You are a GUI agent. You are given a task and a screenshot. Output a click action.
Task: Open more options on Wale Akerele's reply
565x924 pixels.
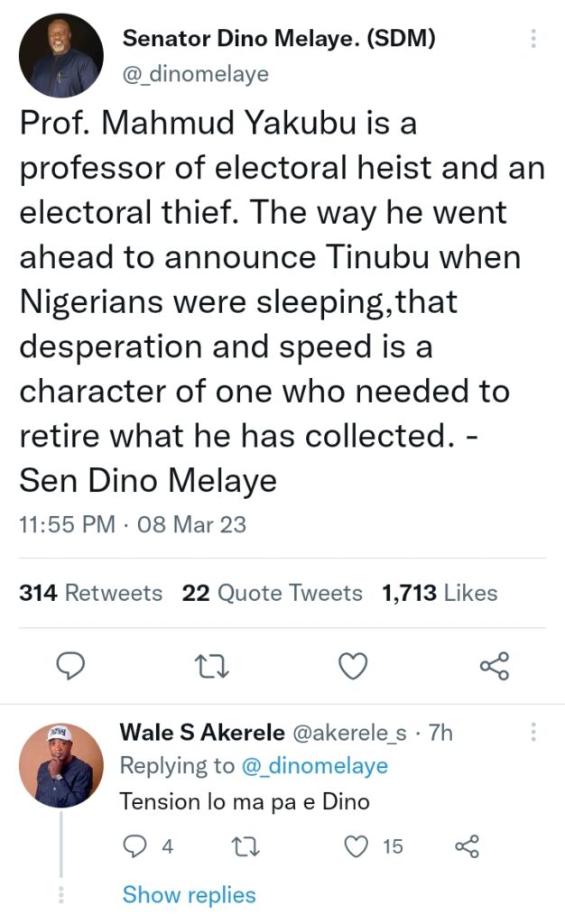click(533, 732)
